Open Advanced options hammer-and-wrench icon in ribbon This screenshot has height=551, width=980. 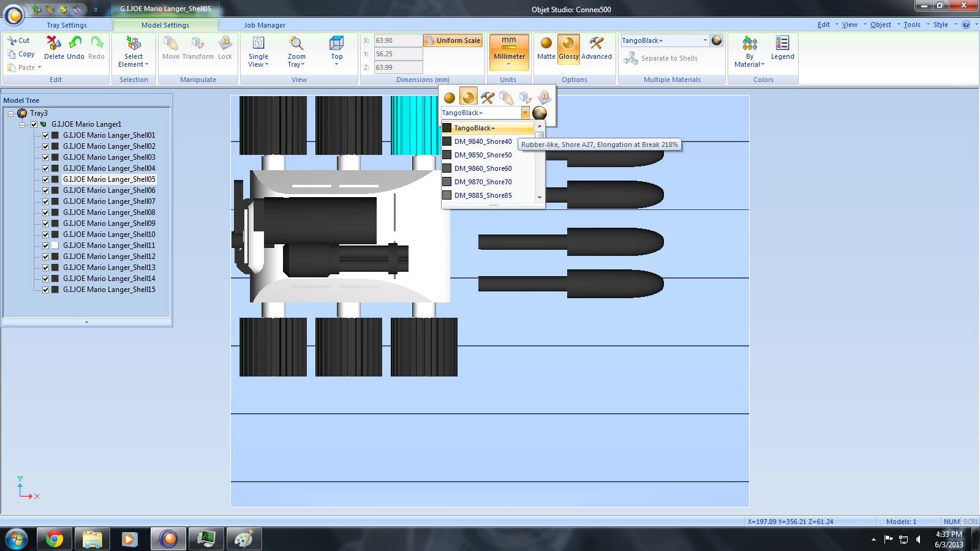tap(597, 43)
